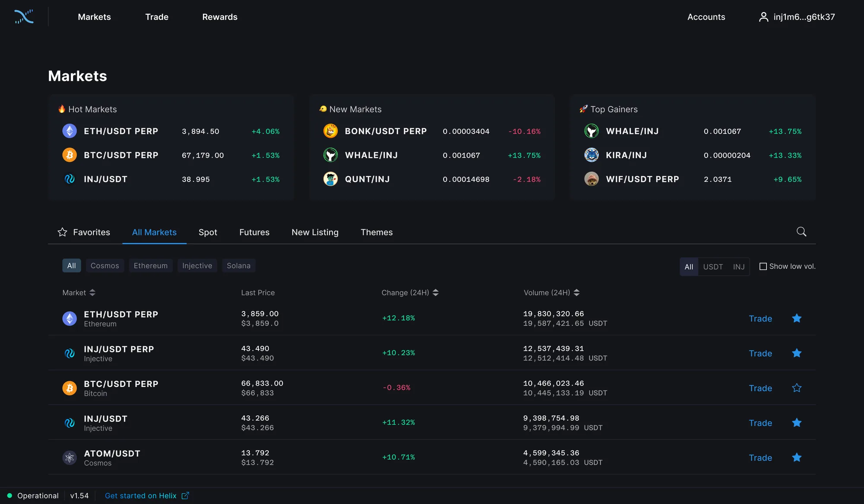Click the WHALE icon in New Markets
The width and height of the screenshot is (864, 504).
330,155
